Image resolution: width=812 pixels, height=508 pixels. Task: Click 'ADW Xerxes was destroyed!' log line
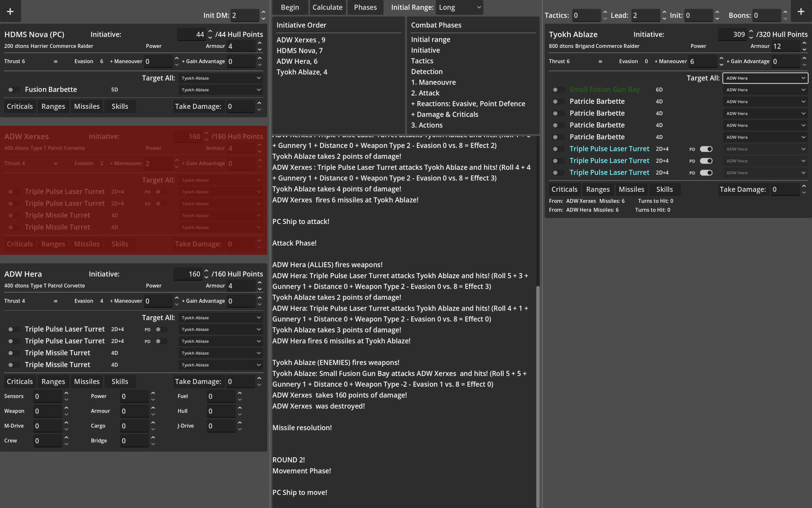(x=319, y=406)
